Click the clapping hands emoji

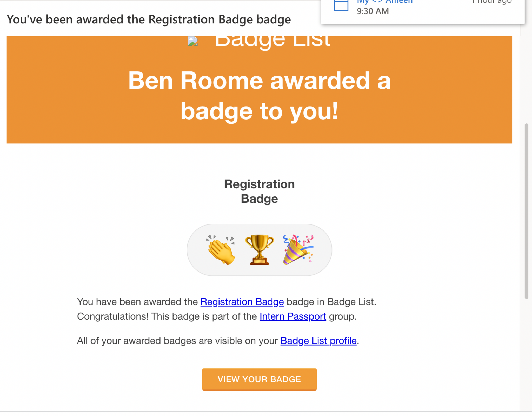pos(221,250)
